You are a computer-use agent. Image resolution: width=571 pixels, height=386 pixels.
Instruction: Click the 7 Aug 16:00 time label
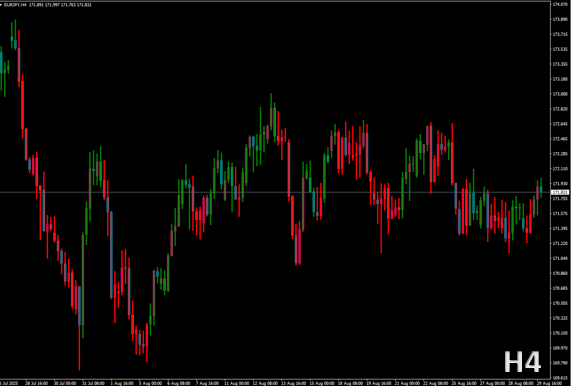pyautogui.click(x=207, y=383)
